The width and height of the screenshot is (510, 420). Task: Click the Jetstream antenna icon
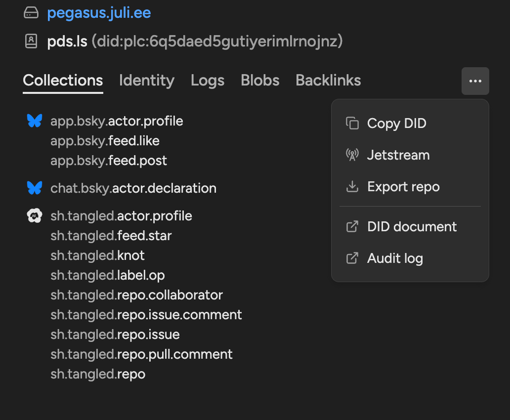[x=352, y=155]
